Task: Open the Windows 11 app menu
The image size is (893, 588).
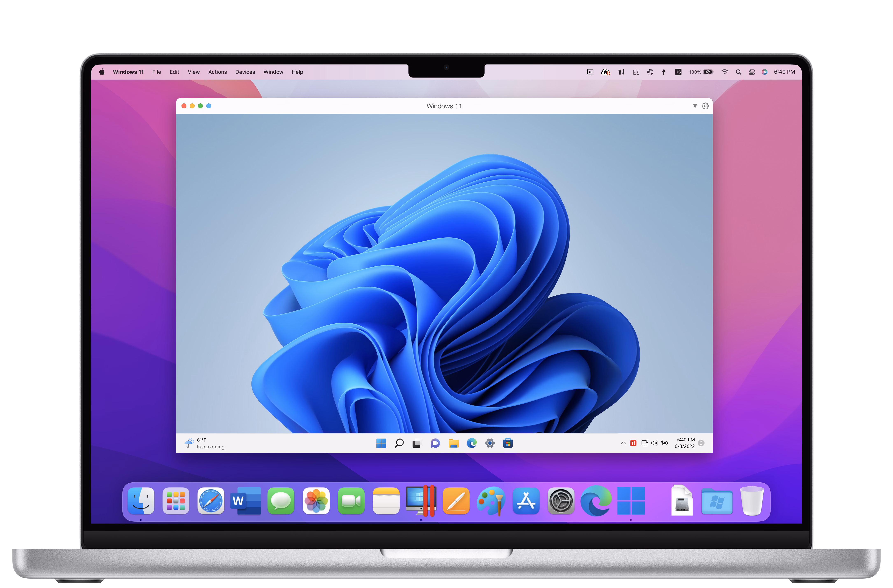Action: (128, 72)
